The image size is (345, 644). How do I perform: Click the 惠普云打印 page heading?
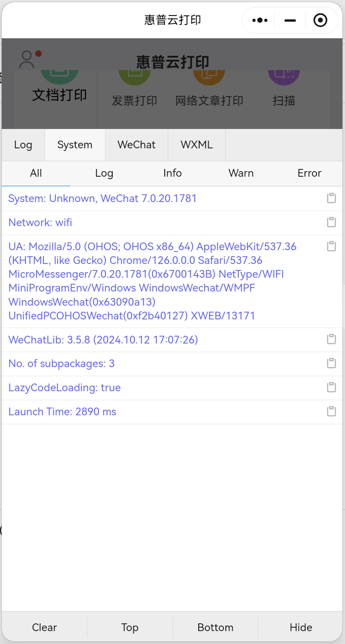coord(172,62)
